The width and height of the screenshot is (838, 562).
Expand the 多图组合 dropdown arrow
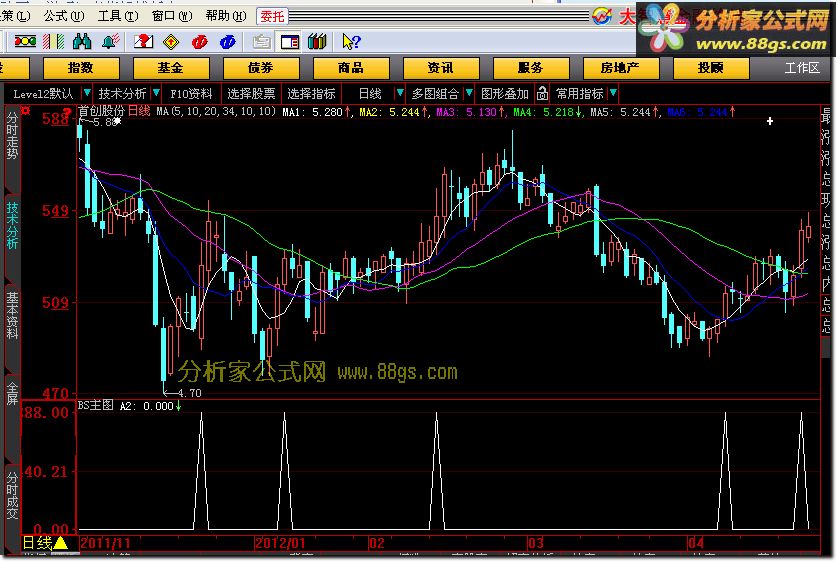coord(469,93)
